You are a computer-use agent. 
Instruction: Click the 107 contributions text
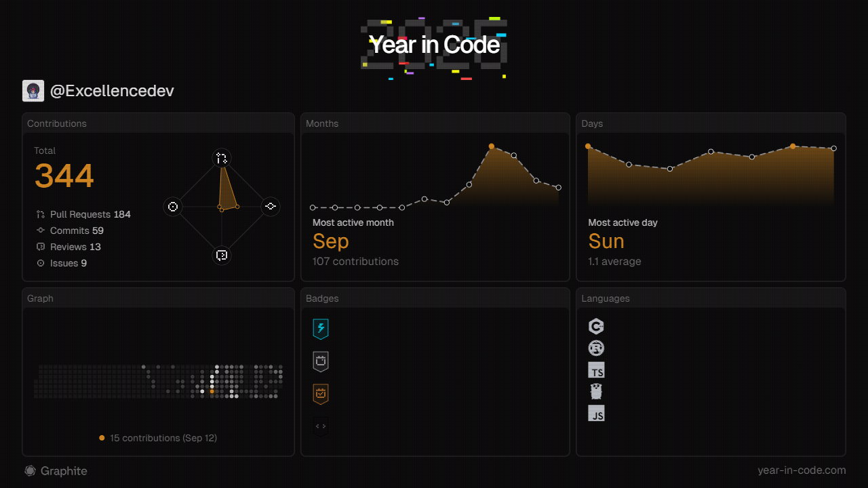coord(355,262)
